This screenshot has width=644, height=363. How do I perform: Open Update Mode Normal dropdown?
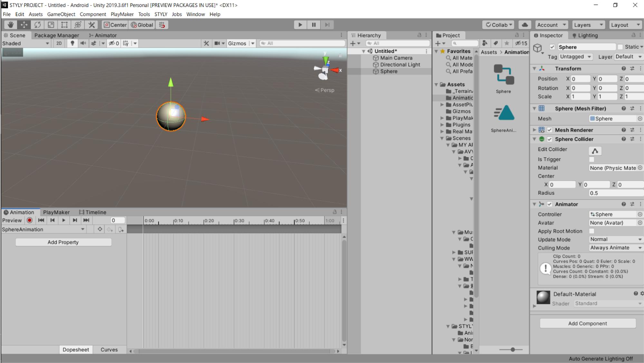point(616,239)
